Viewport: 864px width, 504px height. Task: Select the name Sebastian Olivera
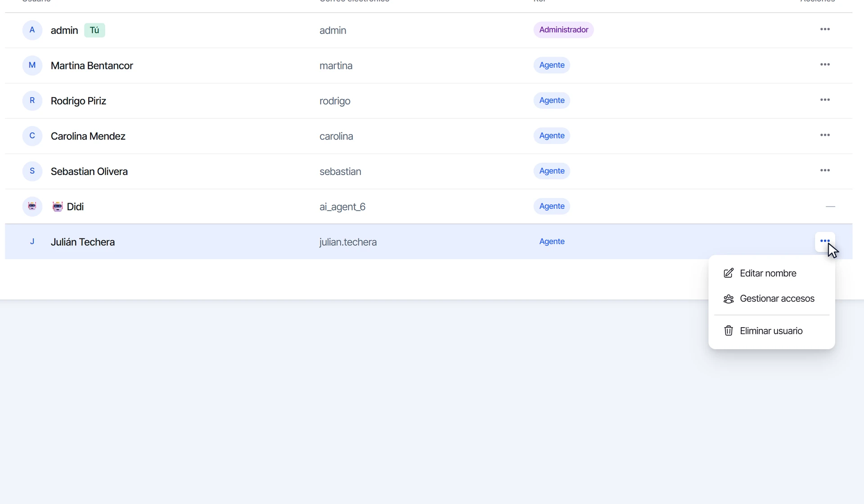pyautogui.click(x=89, y=171)
